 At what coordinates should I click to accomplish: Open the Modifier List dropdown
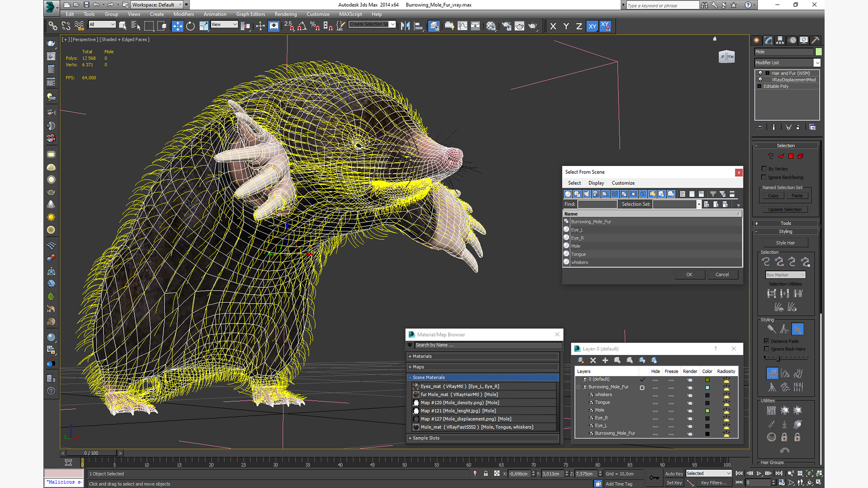coord(817,63)
